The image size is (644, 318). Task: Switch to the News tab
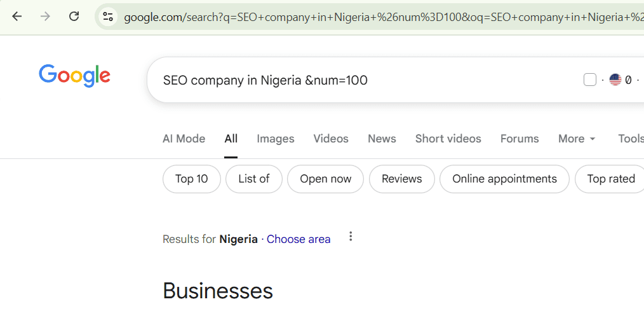pyautogui.click(x=382, y=139)
